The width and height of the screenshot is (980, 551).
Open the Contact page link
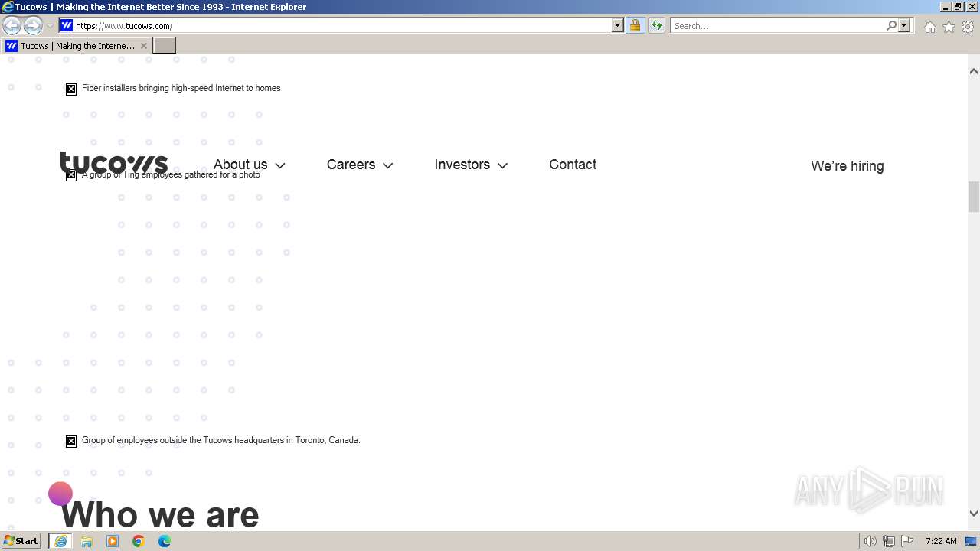tap(573, 165)
